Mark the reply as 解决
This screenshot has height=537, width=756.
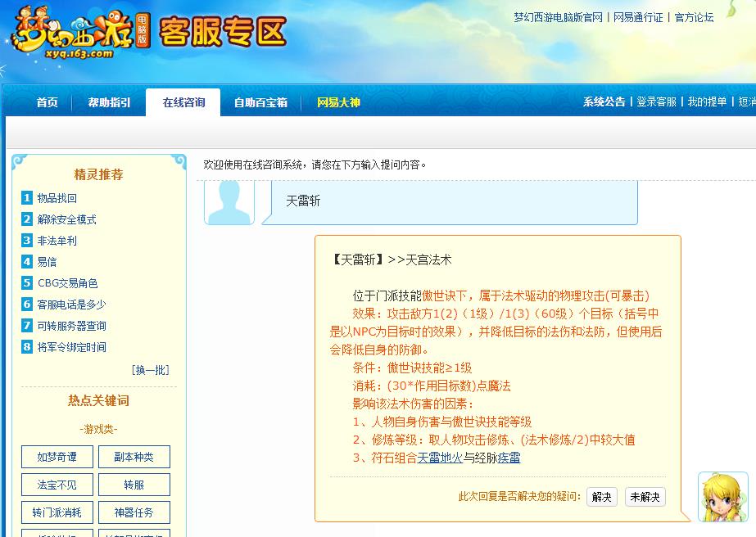click(602, 497)
